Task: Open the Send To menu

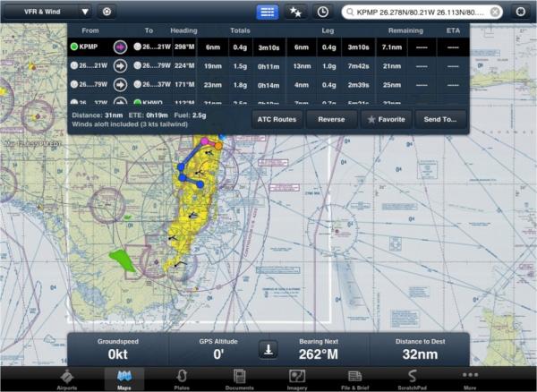Action: coord(440,120)
